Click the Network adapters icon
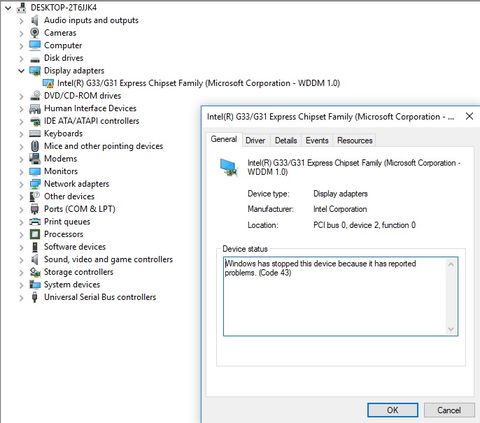Viewport: 480px width, 423px height. (x=35, y=184)
